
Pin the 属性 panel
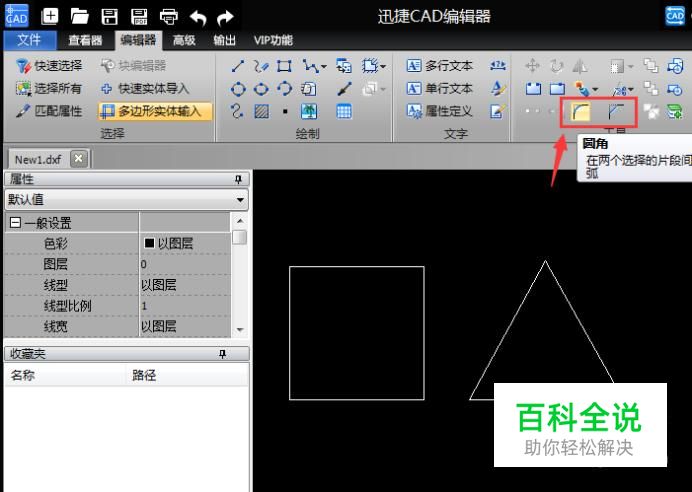pyautogui.click(x=238, y=179)
